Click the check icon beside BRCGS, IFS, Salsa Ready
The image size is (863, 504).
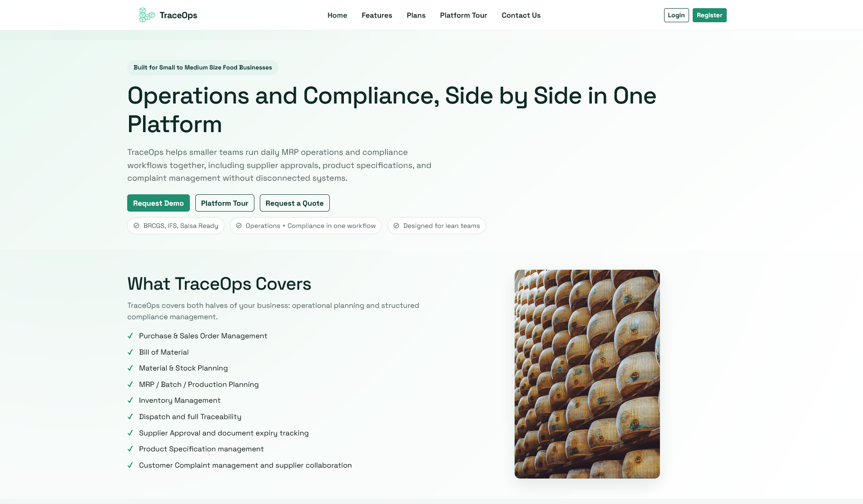[x=136, y=226]
